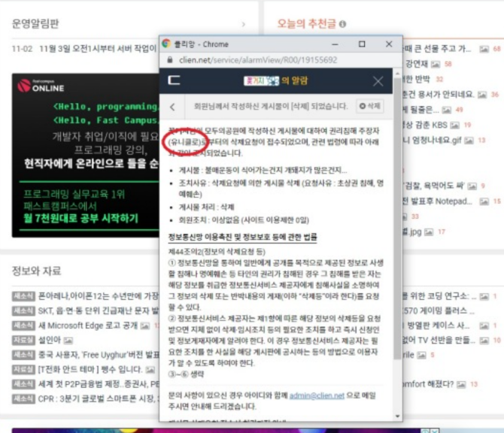Click the image icon beside 펭수 입니다 post

tap(150, 370)
